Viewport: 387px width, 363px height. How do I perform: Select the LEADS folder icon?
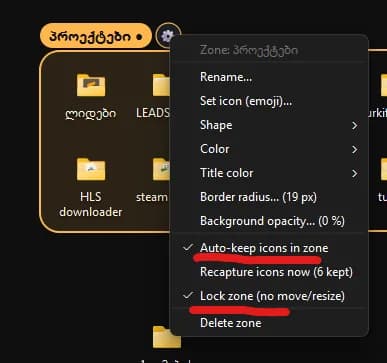tap(161, 85)
